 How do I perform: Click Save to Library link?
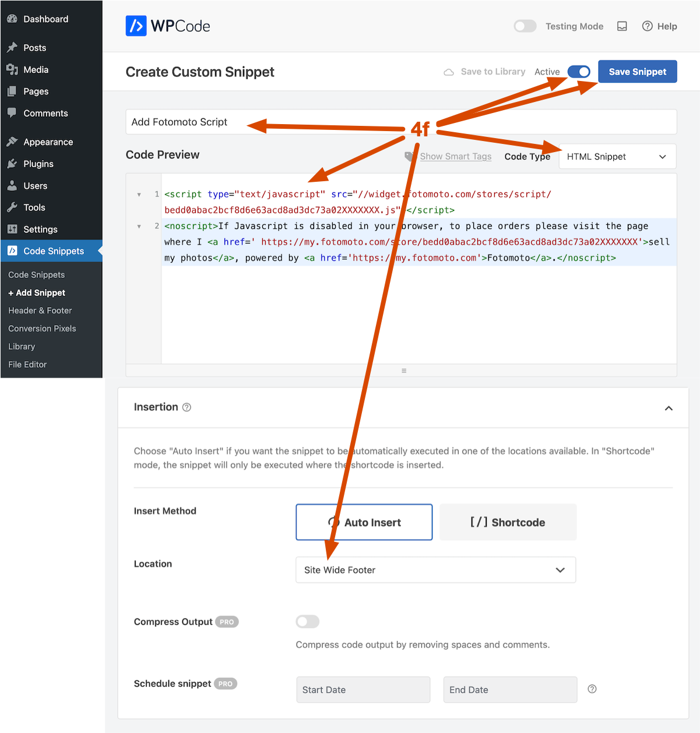(x=493, y=72)
